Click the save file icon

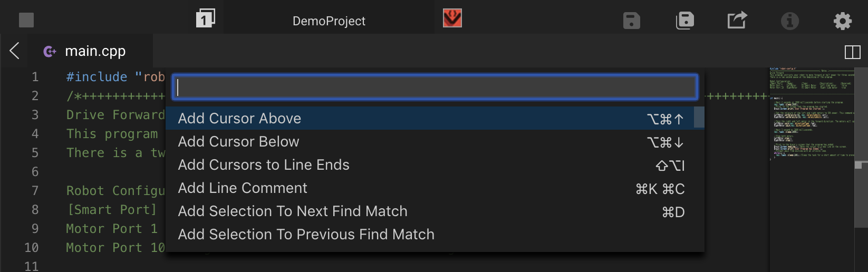pyautogui.click(x=631, y=21)
